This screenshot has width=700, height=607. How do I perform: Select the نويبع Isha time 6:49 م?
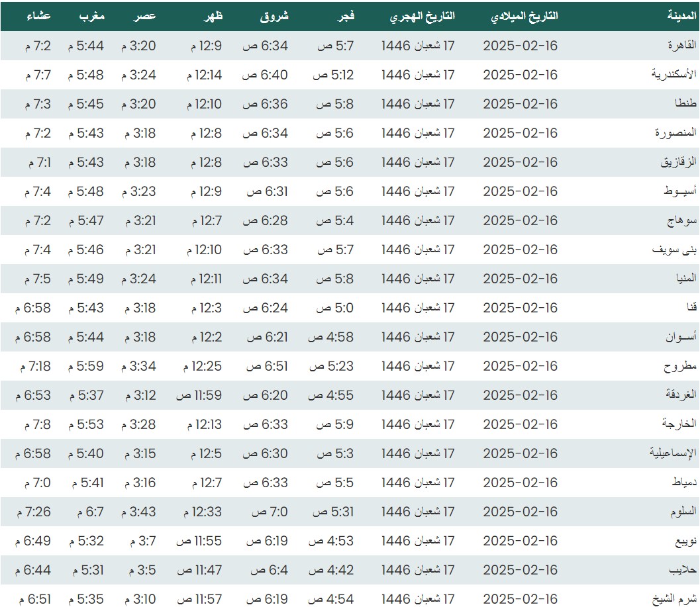[x=32, y=541]
